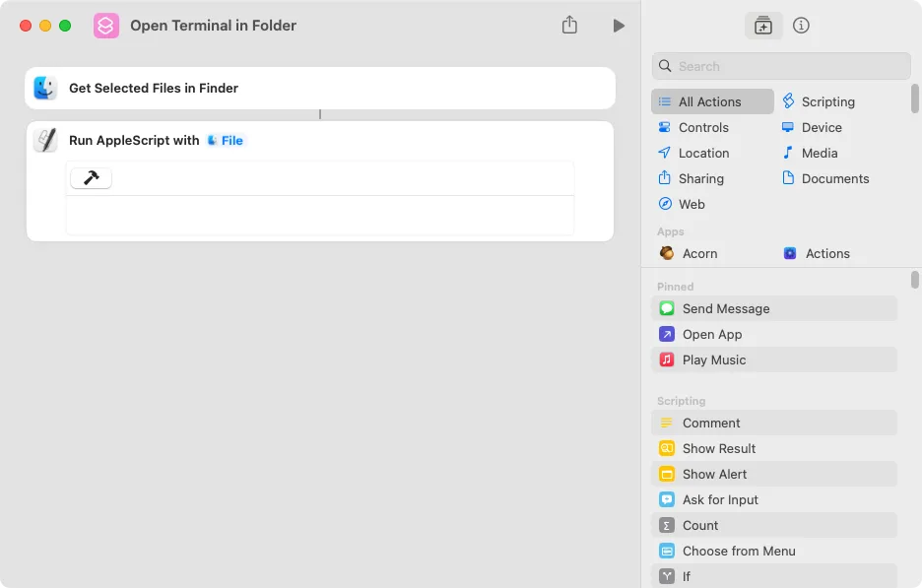Click the Finder icon on Get Selected Files

point(45,88)
